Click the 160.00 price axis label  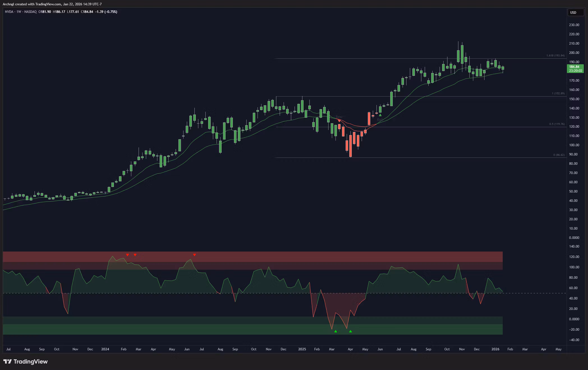(574, 90)
